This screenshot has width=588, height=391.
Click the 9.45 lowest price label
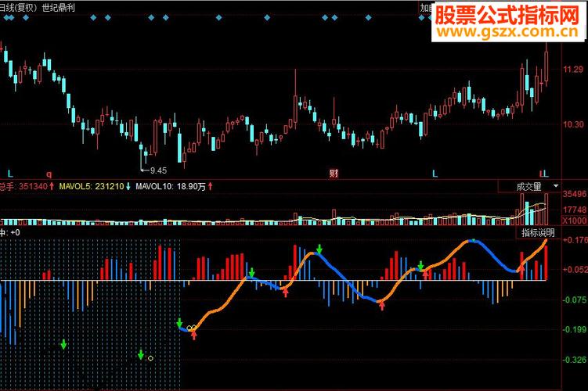point(159,170)
